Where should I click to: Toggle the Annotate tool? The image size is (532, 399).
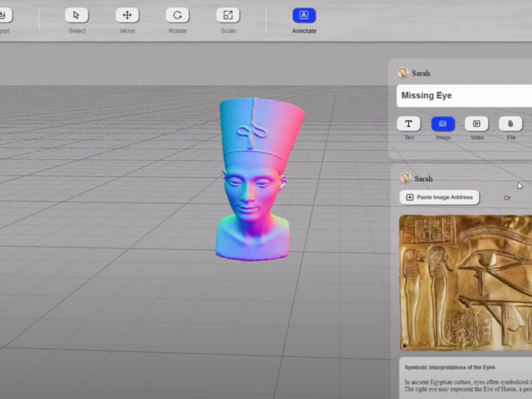tap(304, 16)
